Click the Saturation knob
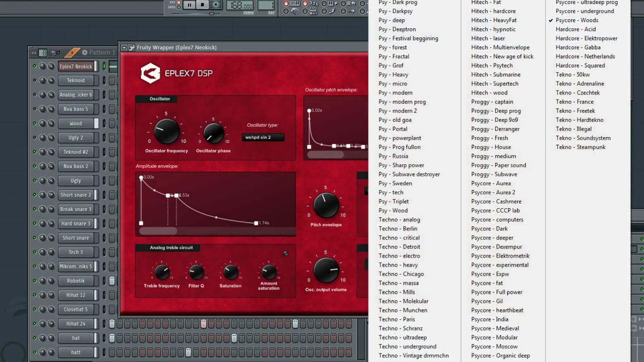The image size is (644, 362). pos(230,272)
